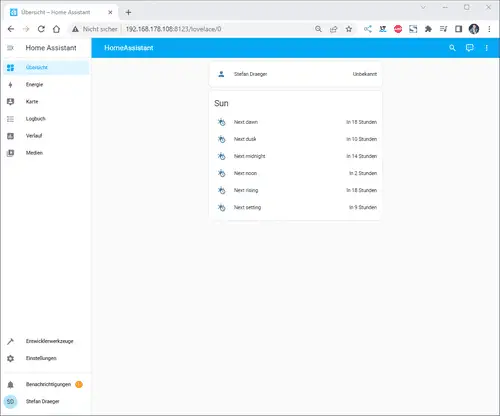Screen dimensions: 500x416
Task: Open the Karte map panel
Action: [46, 102]
